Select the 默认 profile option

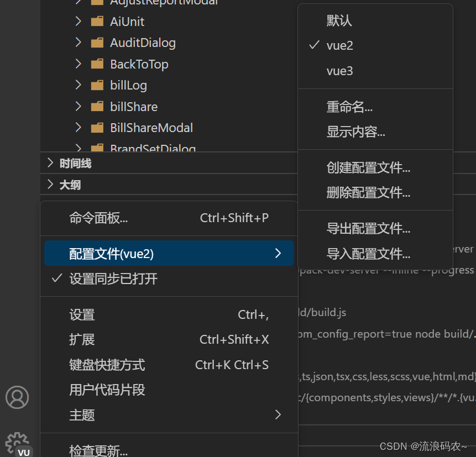click(339, 21)
